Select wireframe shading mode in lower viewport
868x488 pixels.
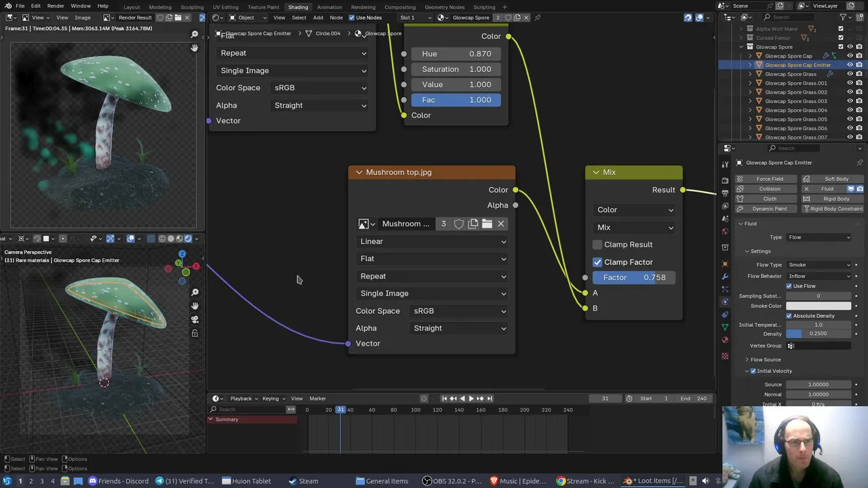161,239
